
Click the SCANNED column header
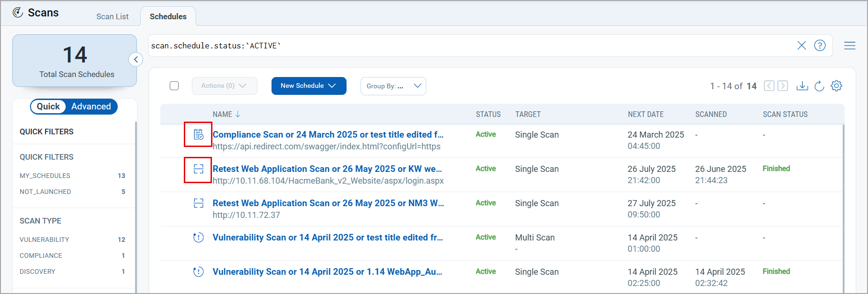coord(711,114)
